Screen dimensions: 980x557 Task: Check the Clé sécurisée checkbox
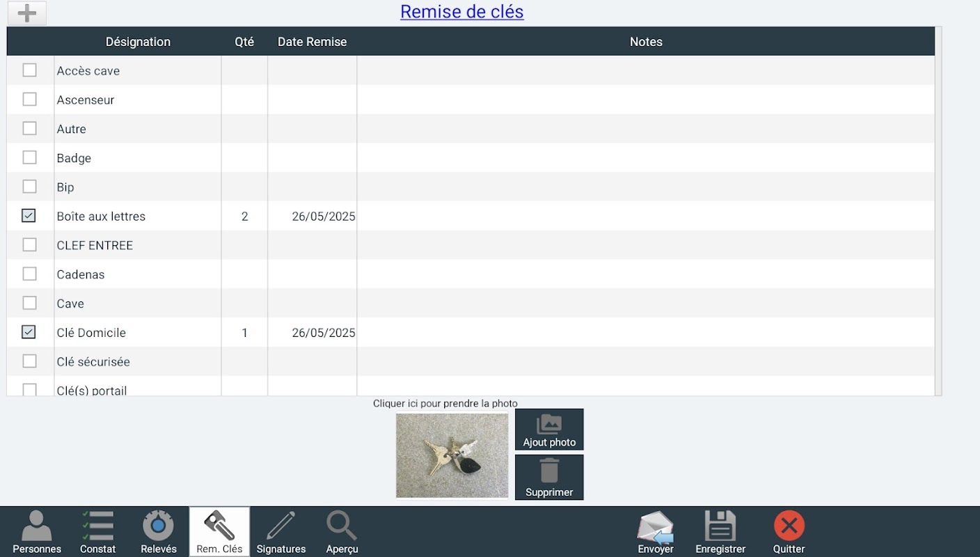point(29,361)
